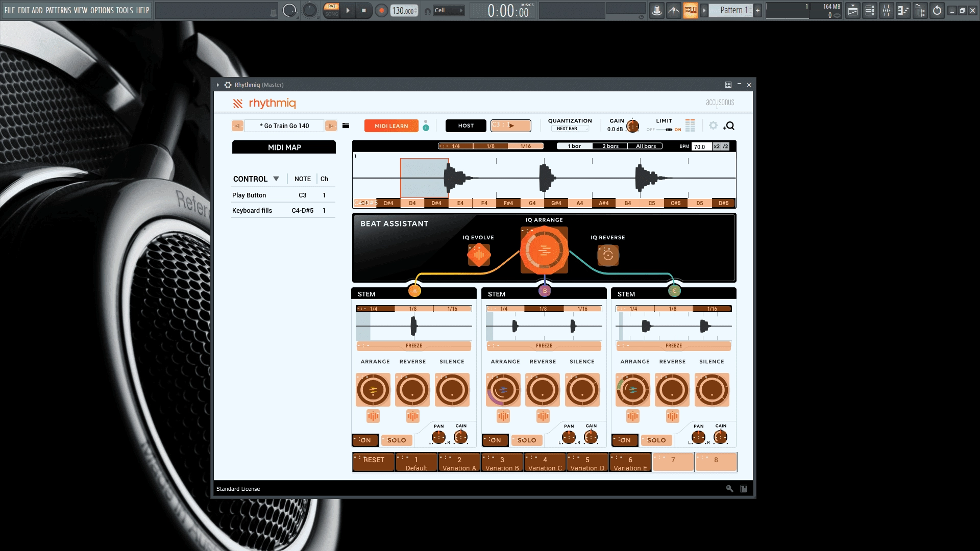Click waveform icon under stem B Arrange

[x=503, y=416]
